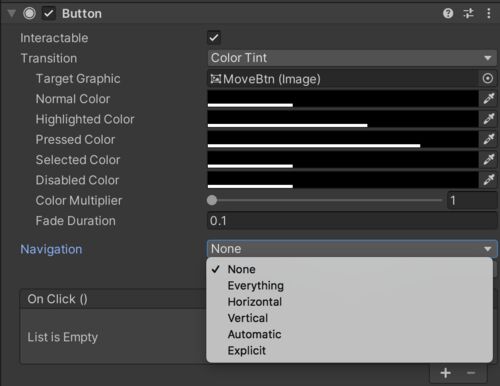Click the On Click () list header

(x=113, y=299)
